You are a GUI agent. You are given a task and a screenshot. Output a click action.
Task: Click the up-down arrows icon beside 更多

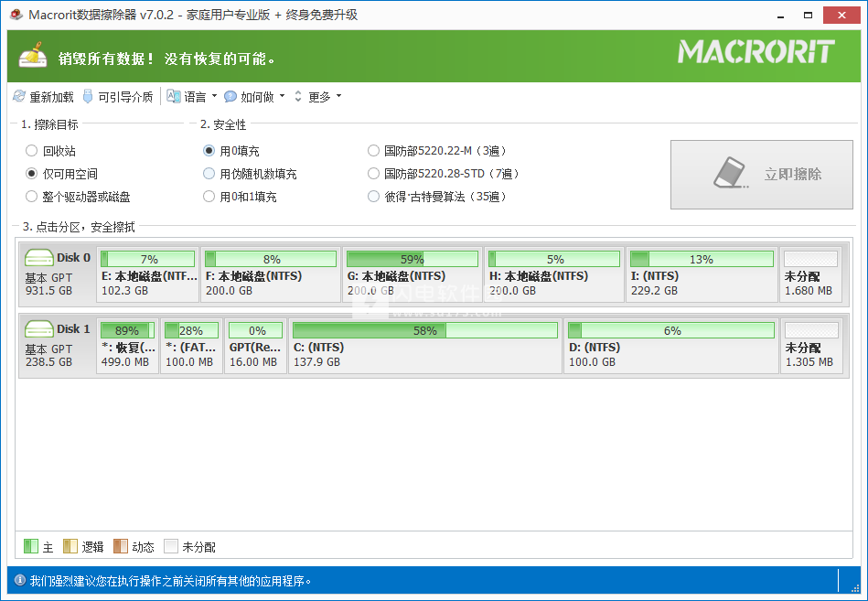coord(298,96)
